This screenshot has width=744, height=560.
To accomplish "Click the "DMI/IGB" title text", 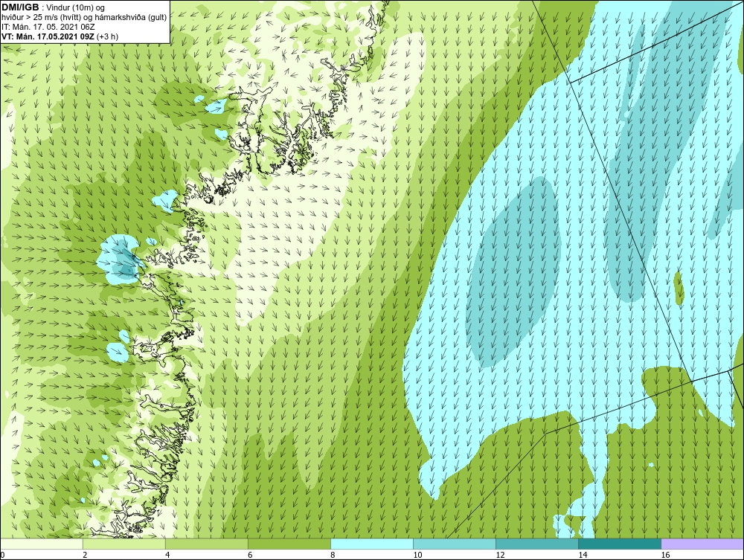I will click(20, 7).
